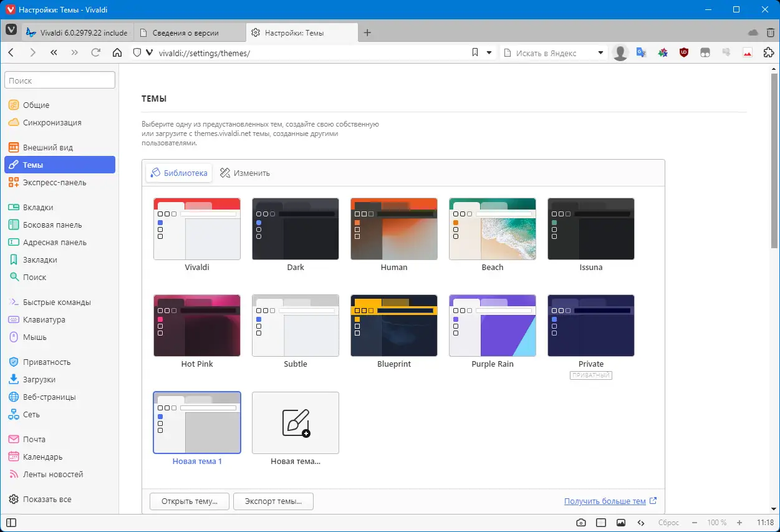Open Ленты новостей settings section
Screen dimensions: 780x532
point(60,474)
